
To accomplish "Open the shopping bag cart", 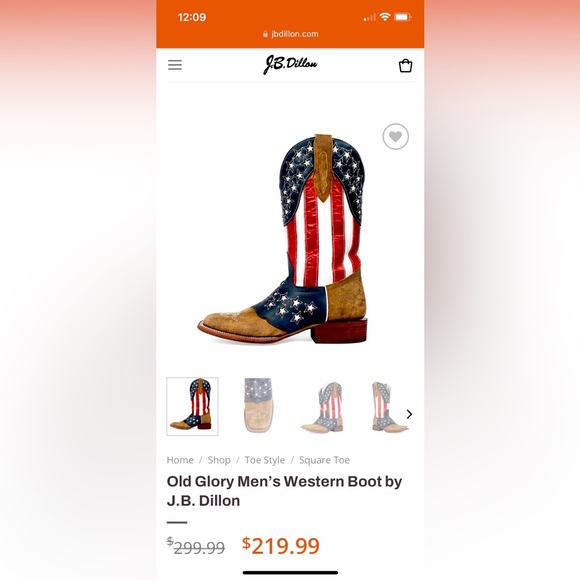I will coord(405,65).
